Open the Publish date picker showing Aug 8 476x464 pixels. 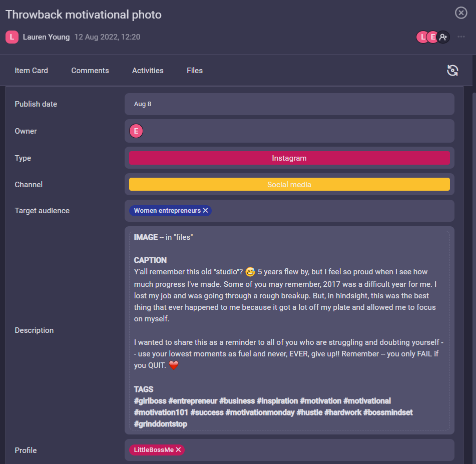tap(289, 104)
